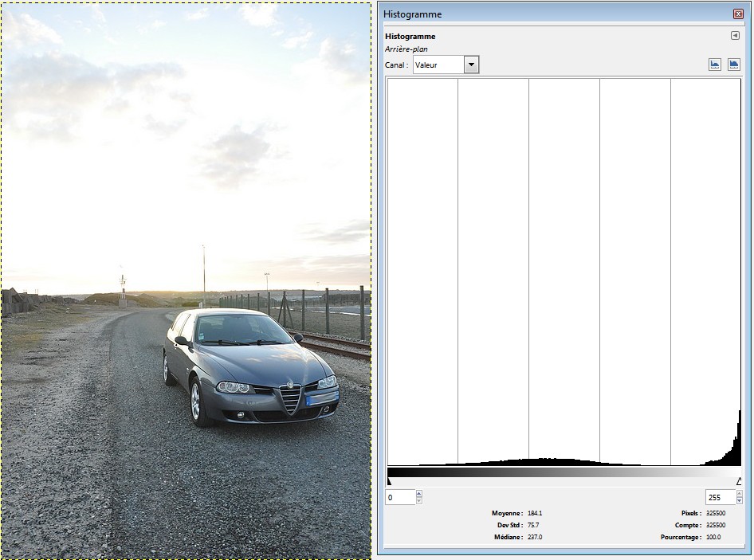Switch to the logarithmic histogram view icon
This screenshot has width=754, height=560.
pyautogui.click(x=733, y=65)
